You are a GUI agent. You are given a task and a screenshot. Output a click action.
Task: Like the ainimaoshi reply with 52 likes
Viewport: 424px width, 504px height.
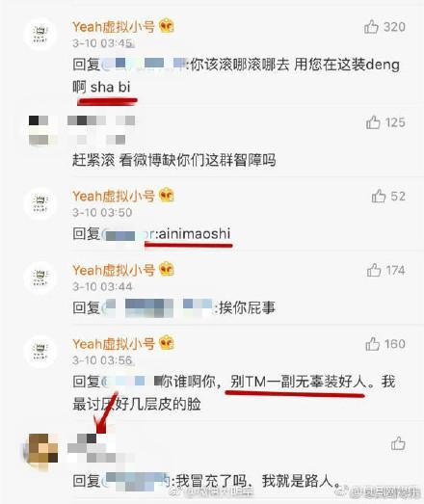[x=379, y=196]
